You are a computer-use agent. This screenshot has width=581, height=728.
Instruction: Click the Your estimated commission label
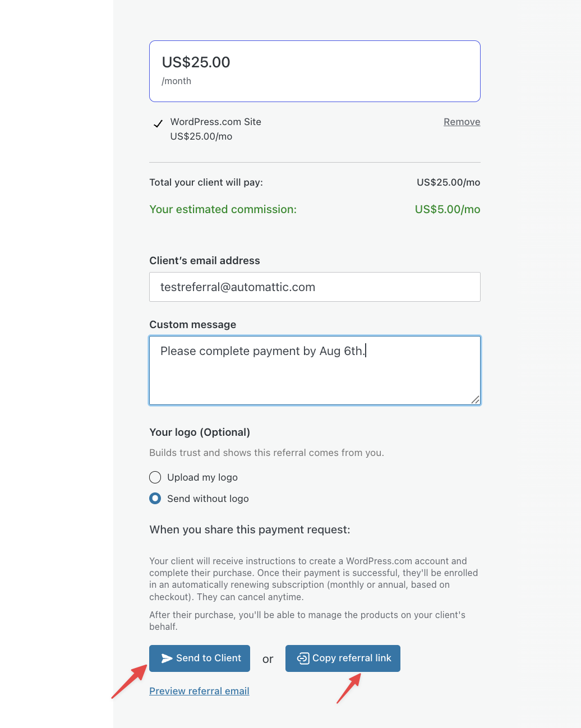(223, 209)
